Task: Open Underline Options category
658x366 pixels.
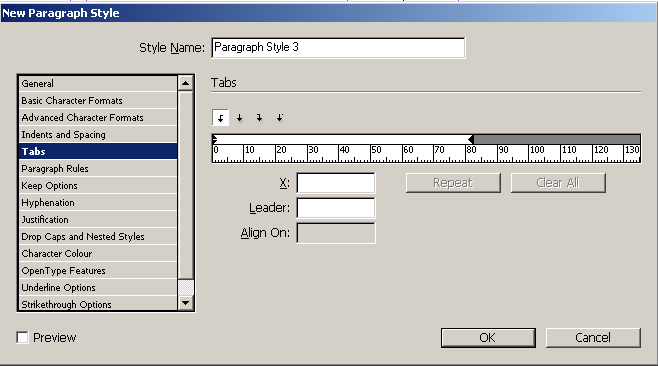Action: 98,288
